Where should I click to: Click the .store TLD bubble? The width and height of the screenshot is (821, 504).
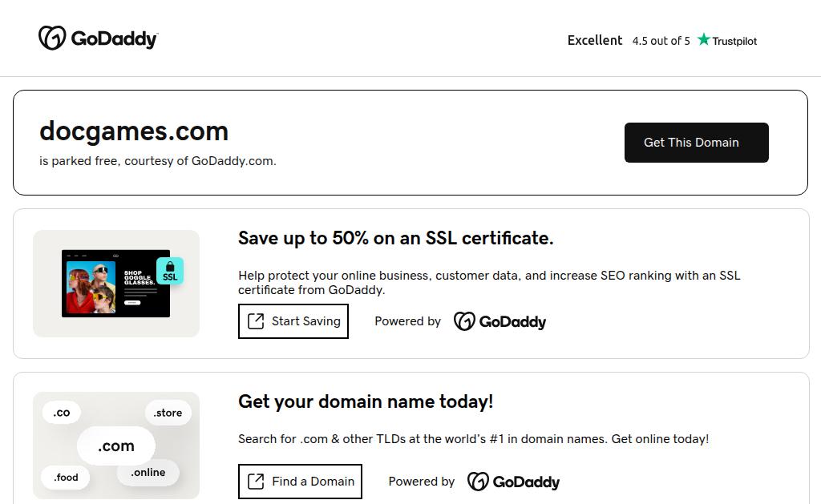(x=168, y=413)
